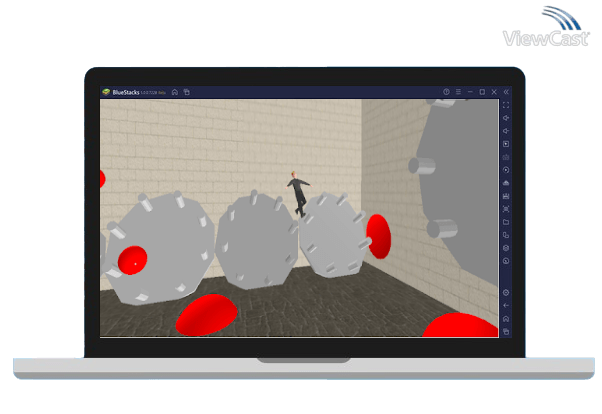Click the recent apps icon at the sidebar bottom

click(506, 331)
